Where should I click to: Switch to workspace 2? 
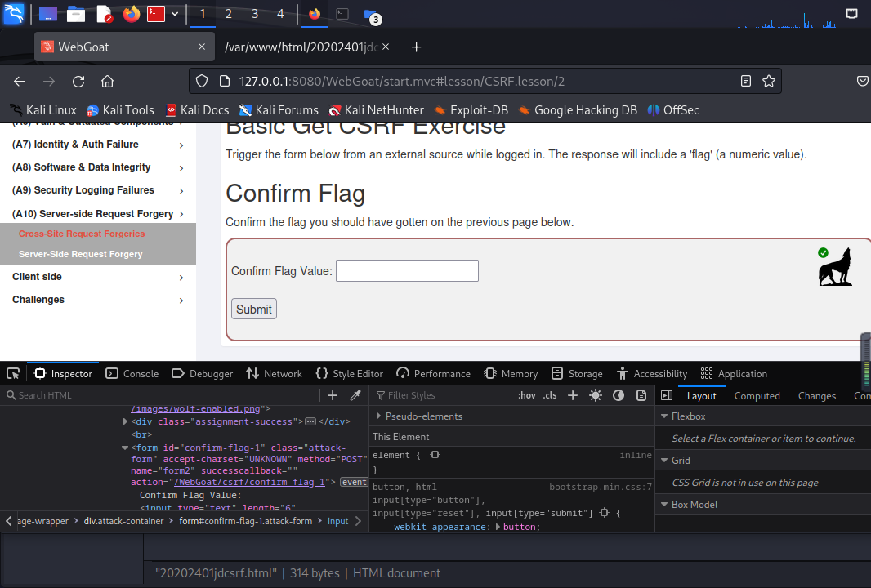pos(228,14)
